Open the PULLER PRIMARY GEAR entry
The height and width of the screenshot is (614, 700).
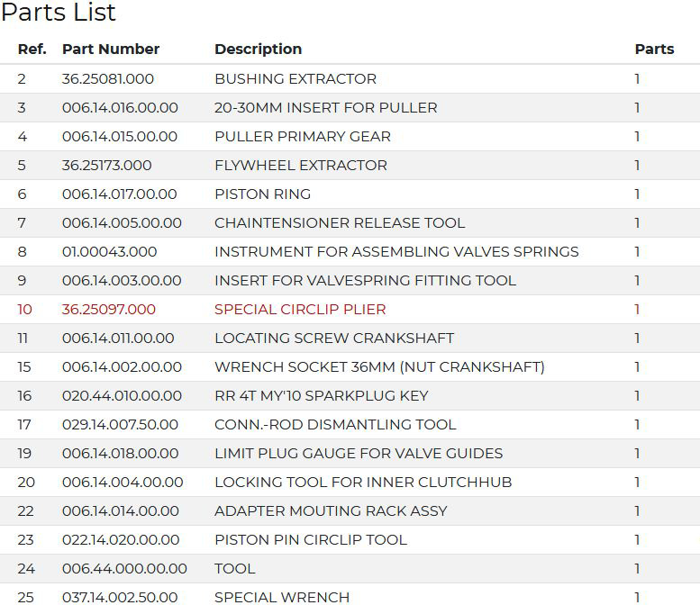(x=303, y=137)
